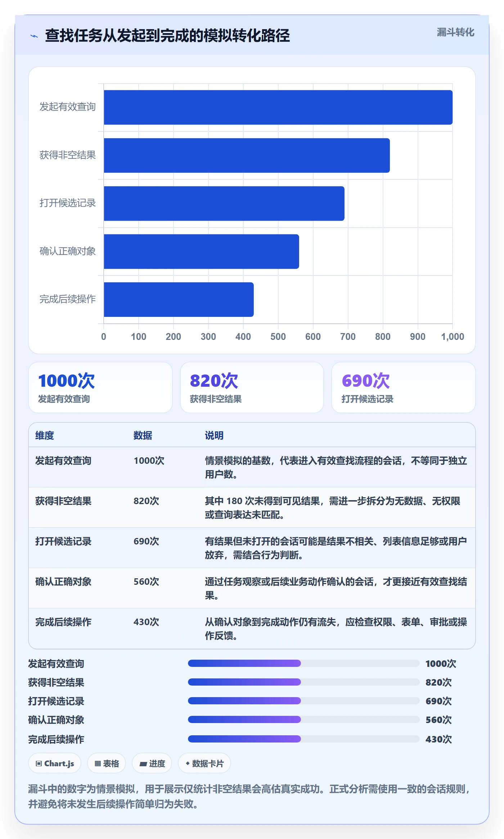This screenshot has width=504, height=839.
Task: Select the "确认正确对象" row name in the table
Action: [63, 582]
